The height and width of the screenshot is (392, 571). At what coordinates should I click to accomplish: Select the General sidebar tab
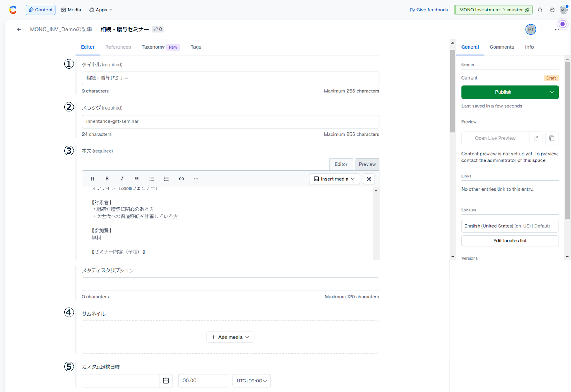[x=470, y=47]
